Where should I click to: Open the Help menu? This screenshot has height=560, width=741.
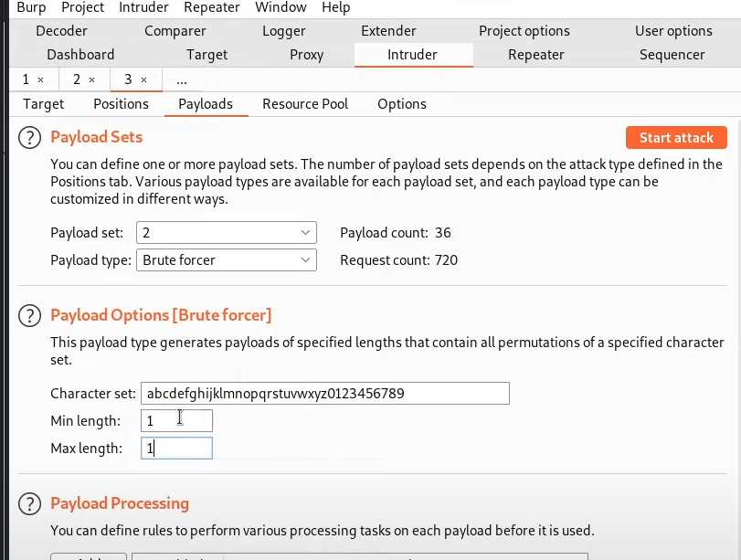click(x=336, y=7)
